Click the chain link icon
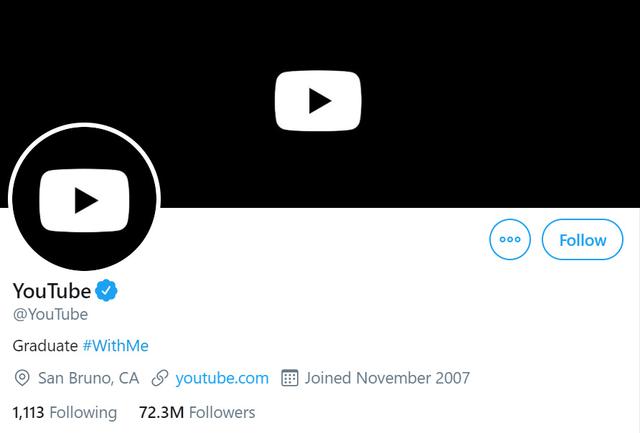This screenshot has width=640, height=433. [160, 378]
